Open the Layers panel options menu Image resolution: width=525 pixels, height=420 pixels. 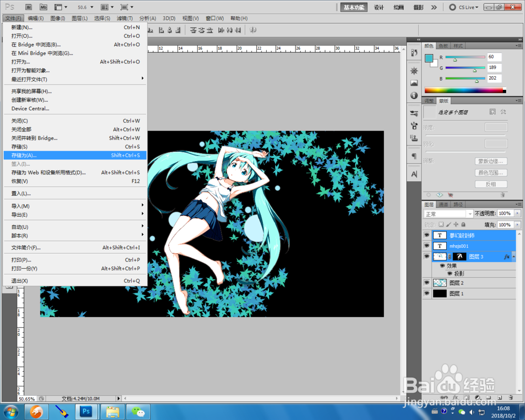(518, 204)
